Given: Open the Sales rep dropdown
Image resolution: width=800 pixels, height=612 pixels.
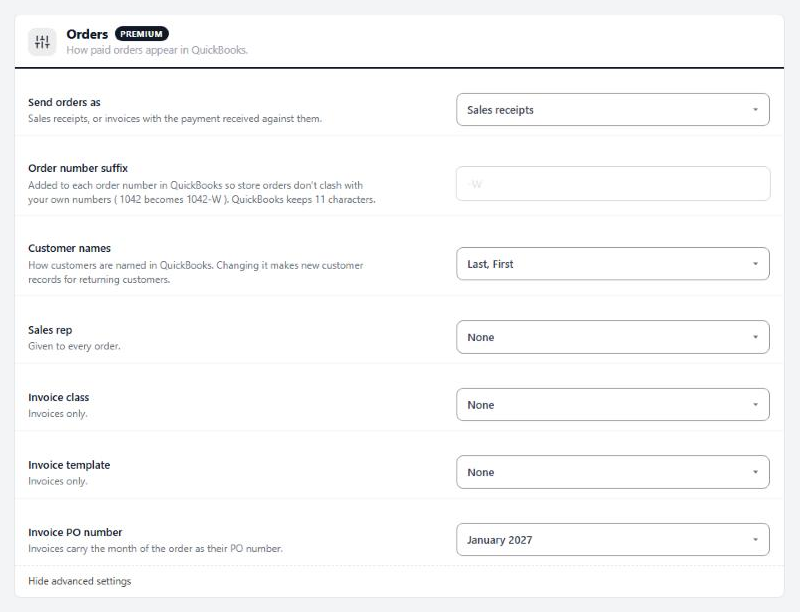Looking at the screenshot, I should pos(613,337).
